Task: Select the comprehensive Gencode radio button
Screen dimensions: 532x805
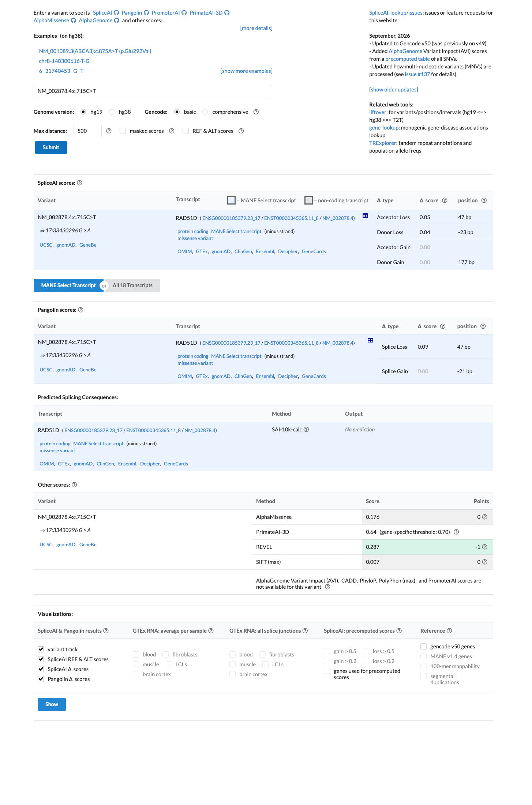Action: [x=205, y=112]
